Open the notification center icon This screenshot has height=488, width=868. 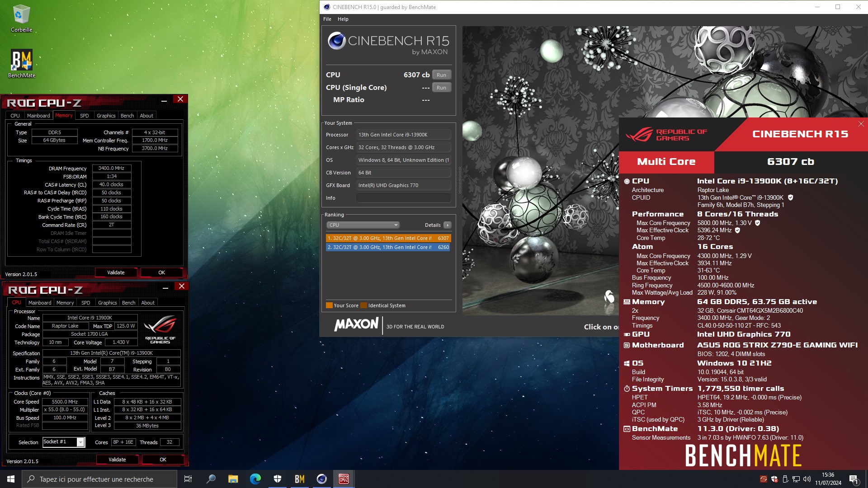point(854,479)
